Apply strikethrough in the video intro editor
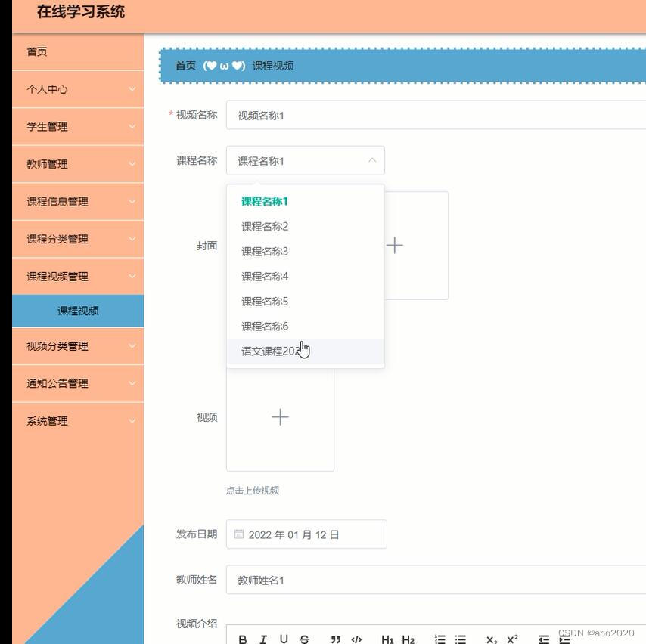This screenshot has height=644, width=646. pos(303,639)
